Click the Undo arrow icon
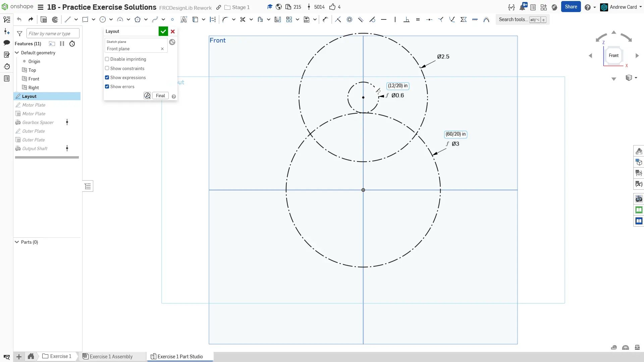Image resolution: width=644 pixels, height=362 pixels. pyautogui.click(x=19, y=19)
